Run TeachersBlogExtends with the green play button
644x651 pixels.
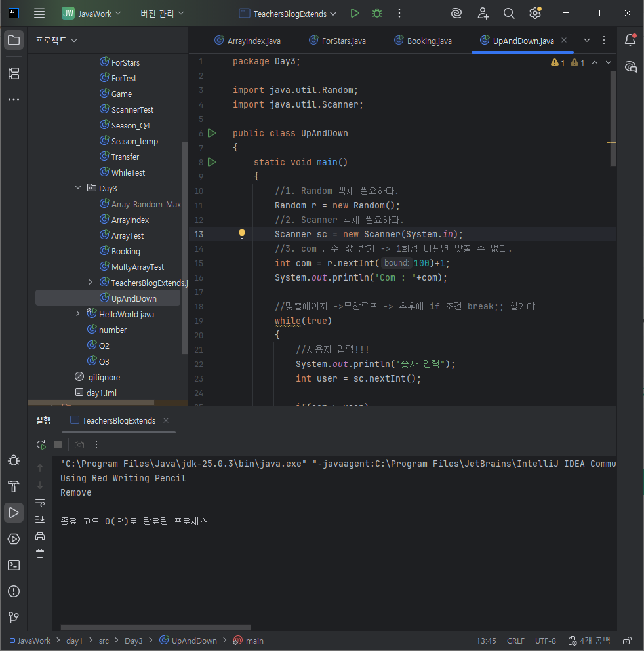click(x=355, y=13)
